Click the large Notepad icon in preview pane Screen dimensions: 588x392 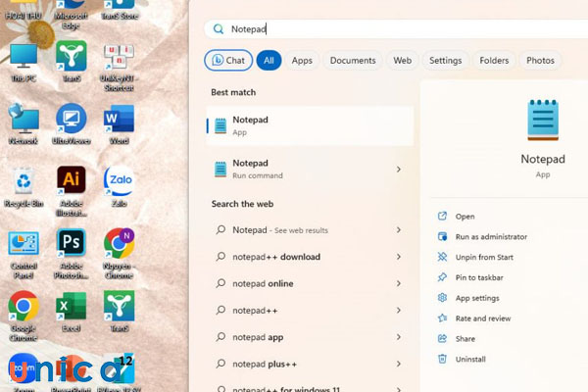(543, 120)
